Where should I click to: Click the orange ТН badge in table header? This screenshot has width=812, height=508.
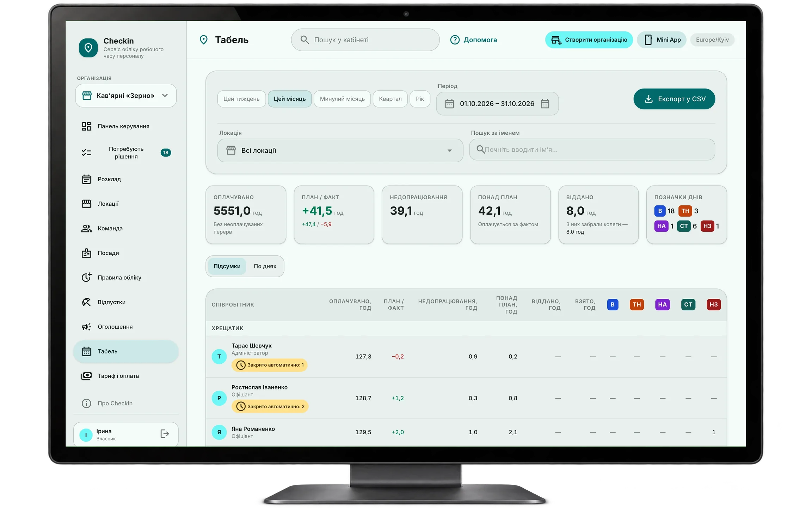click(636, 304)
